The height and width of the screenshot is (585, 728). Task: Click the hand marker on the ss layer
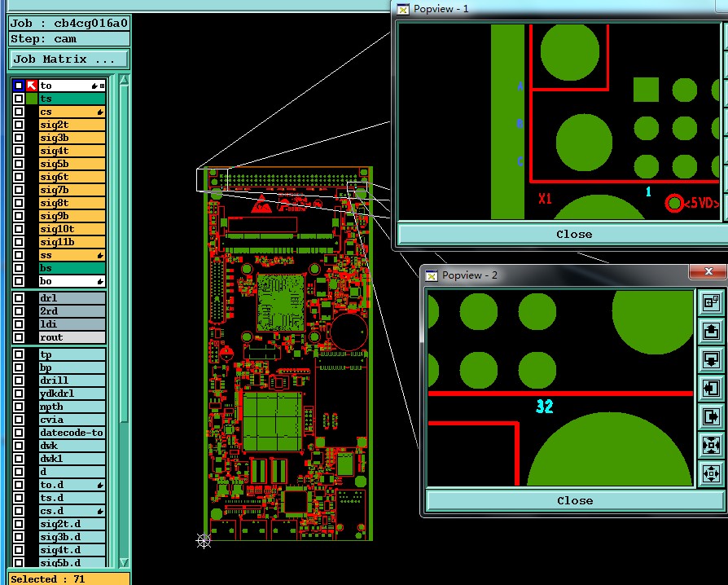coord(100,255)
